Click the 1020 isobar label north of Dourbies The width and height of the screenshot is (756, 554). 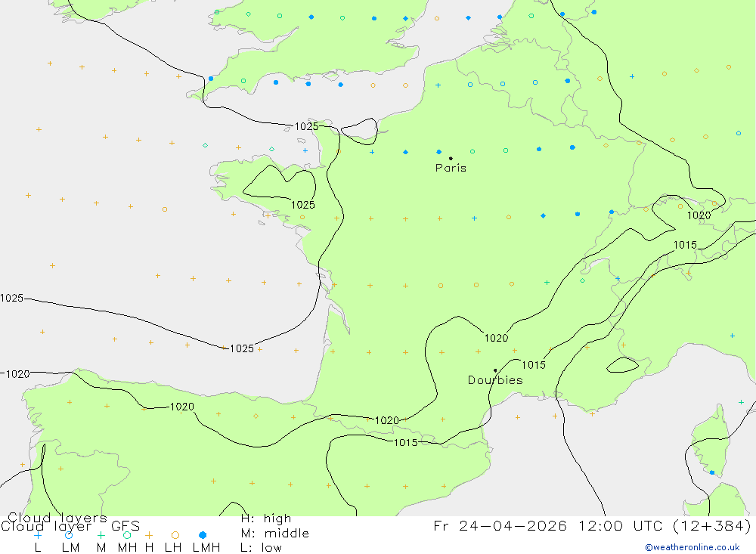pyautogui.click(x=496, y=338)
